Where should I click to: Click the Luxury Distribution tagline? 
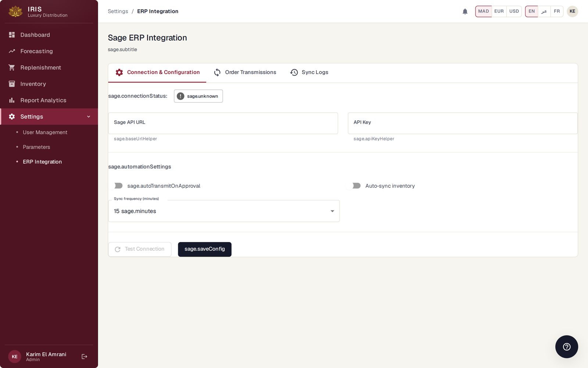click(x=48, y=15)
